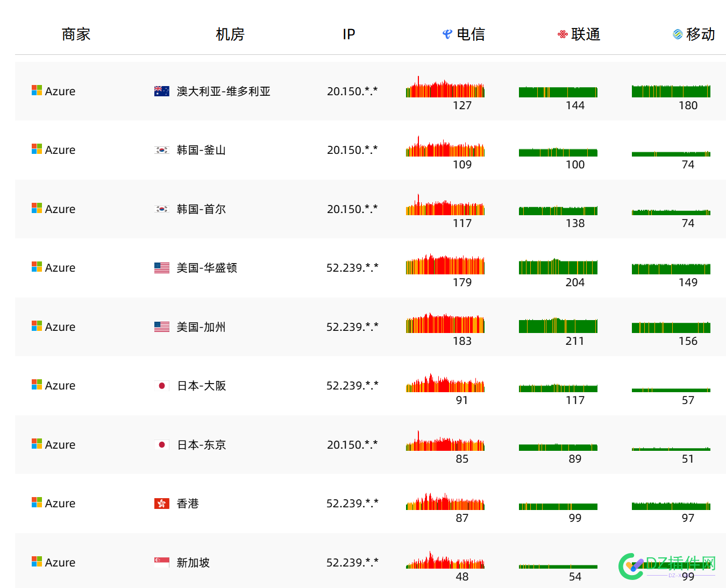Click the 移动 latency chart for 美国-华盛顿
Image resolution: width=726 pixels, height=588 pixels.
point(671,268)
